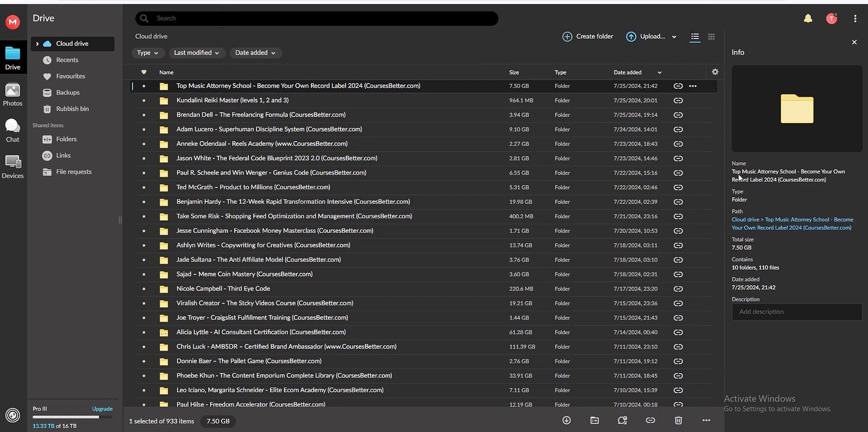Click rubbish bin icon in bottom action bar

pos(678,421)
